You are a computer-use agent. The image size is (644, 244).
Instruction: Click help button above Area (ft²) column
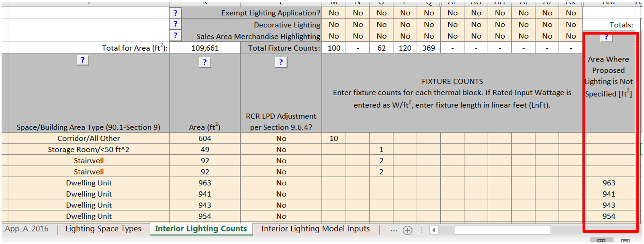[204, 62]
